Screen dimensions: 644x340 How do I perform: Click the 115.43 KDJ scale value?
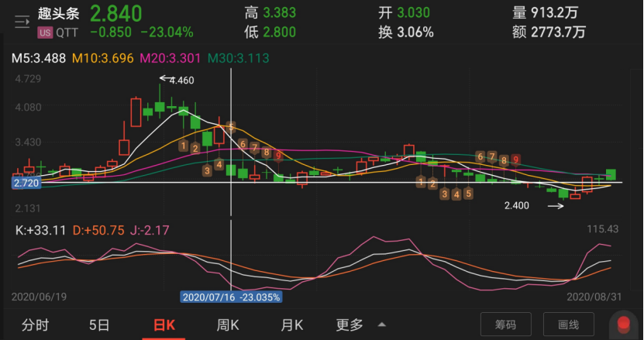[602, 229]
